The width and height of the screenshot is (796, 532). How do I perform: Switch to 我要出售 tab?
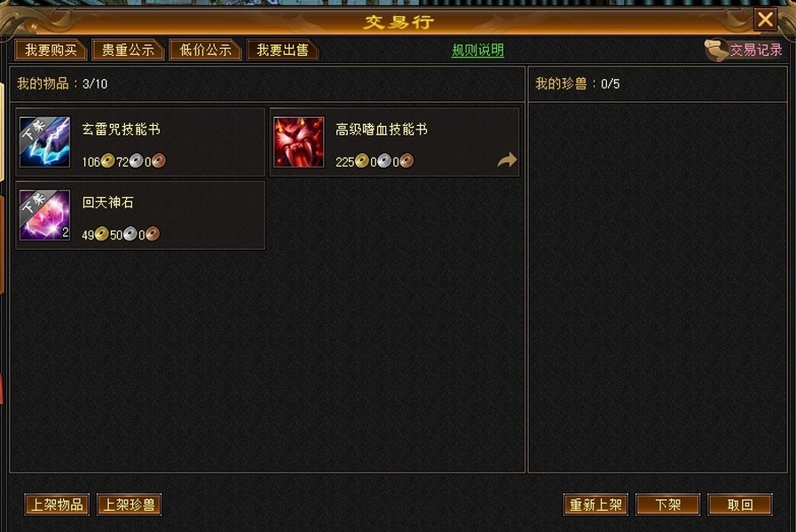(x=282, y=51)
